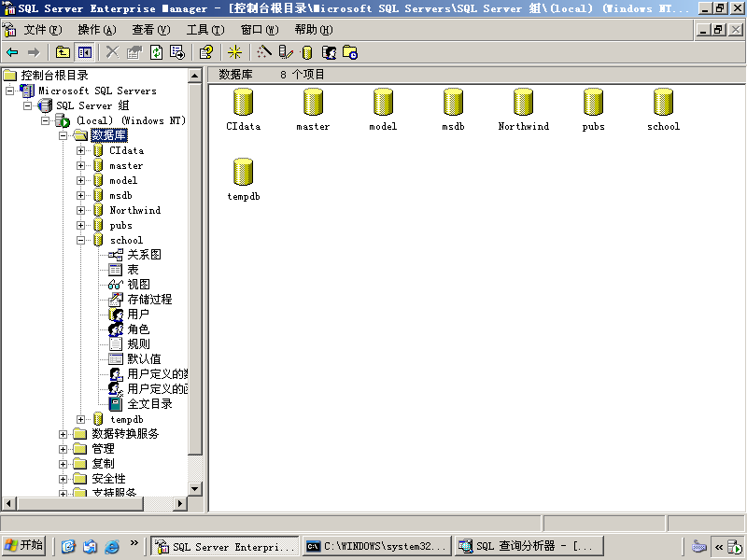Collapse the 数据库 folder node
Image resolution: width=747 pixels, height=560 pixels.
pos(63,135)
